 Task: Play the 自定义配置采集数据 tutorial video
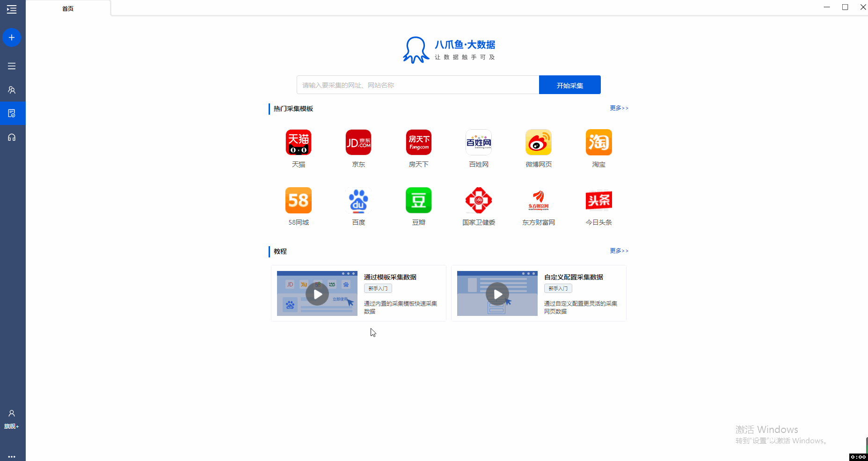497,293
